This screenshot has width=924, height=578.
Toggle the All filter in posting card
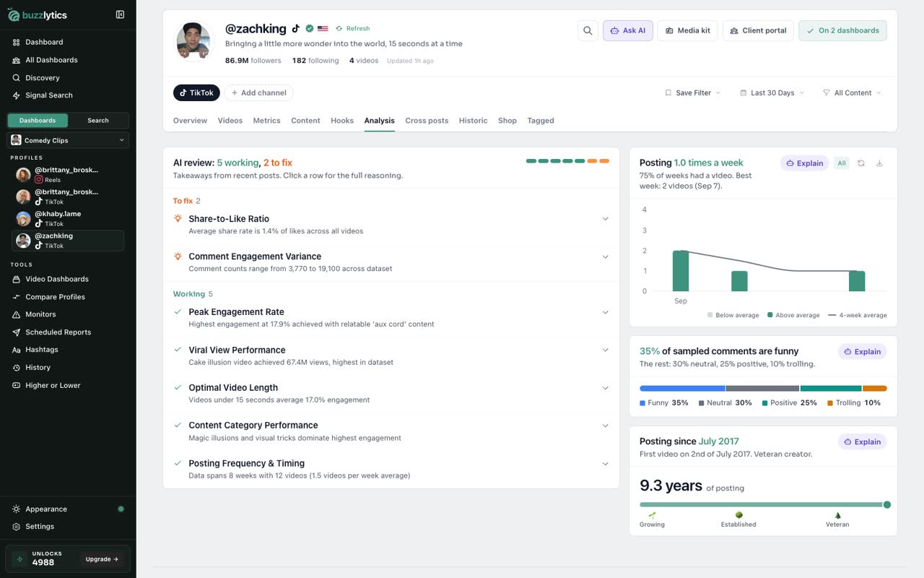(842, 163)
